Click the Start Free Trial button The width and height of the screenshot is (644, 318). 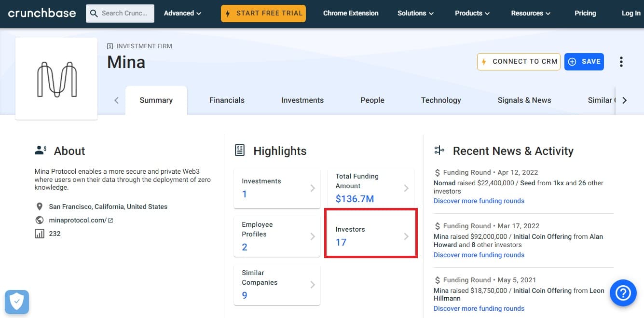tap(264, 13)
